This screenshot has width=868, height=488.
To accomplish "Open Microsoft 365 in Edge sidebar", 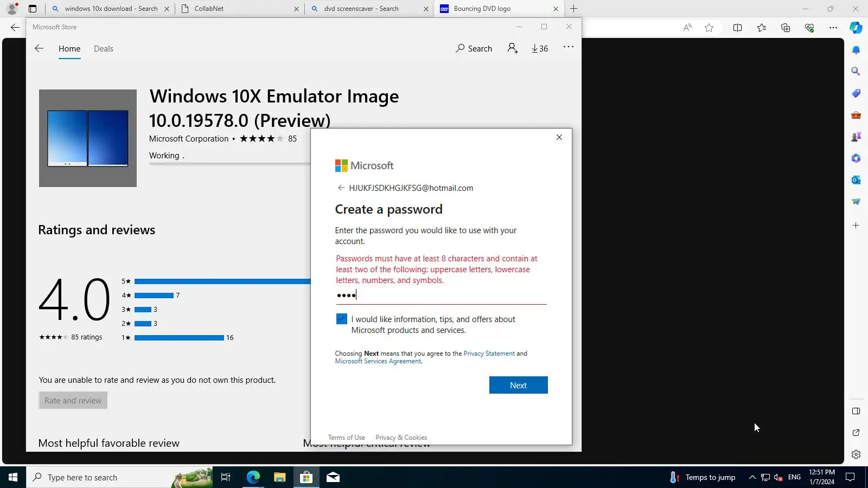I will click(x=856, y=158).
